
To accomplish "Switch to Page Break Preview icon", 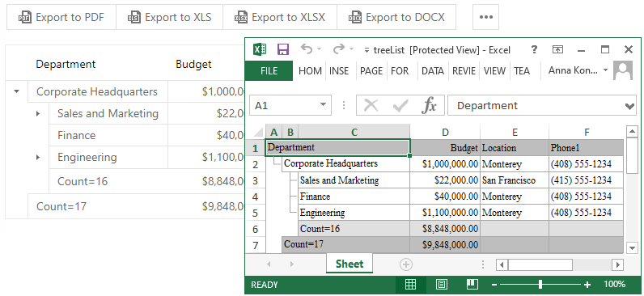I will pyautogui.click(x=472, y=284).
